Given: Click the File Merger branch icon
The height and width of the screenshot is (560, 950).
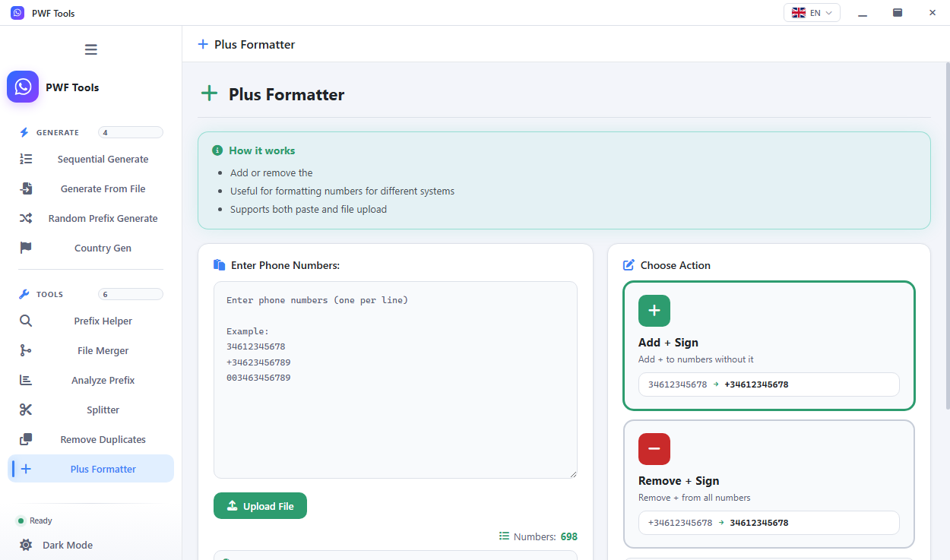Looking at the screenshot, I should [x=26, y=350].
